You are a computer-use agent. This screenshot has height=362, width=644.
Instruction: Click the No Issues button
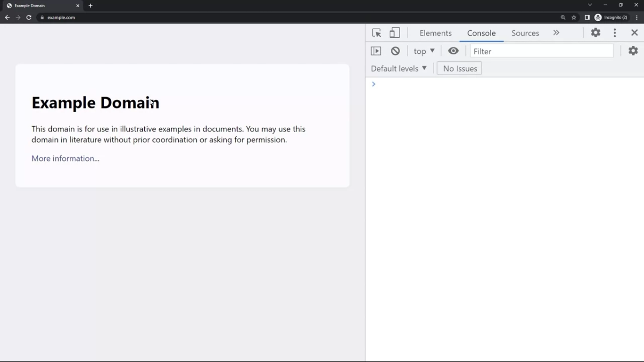point(460,69)
